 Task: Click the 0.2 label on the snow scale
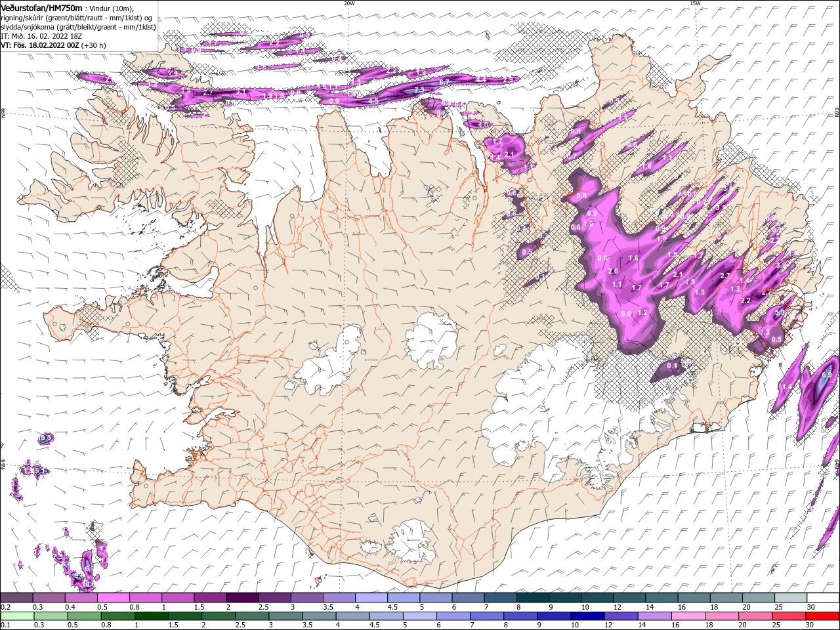pos(5,607)
